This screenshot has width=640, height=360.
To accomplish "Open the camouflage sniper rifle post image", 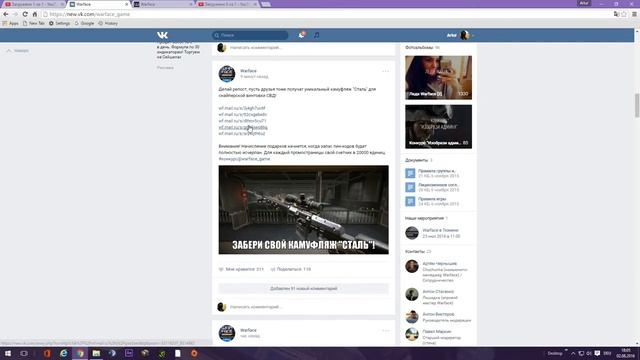I will pyautogui.click(x=303, y=210).
